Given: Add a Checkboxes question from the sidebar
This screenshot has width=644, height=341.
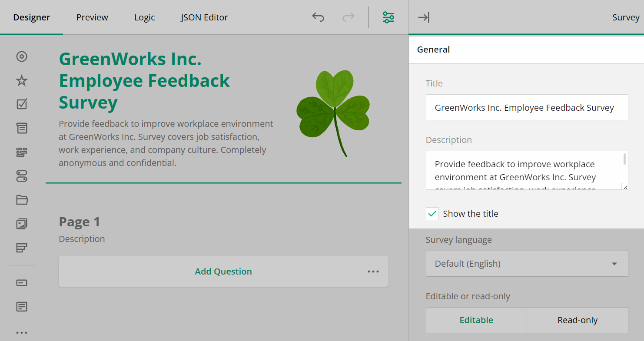Looking at the screenshot, I should pyautogui.click(x=22, y=103).
